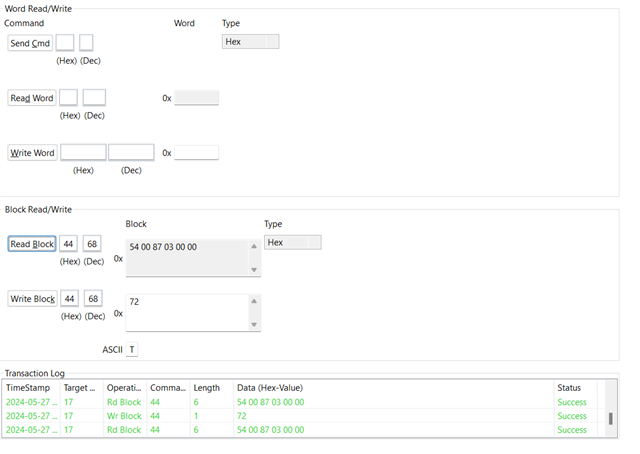Screen dimensions: 640x454
Task: Click the Write Block text area's down arrow
Action: pyautogui.click(x=254, y=325)
